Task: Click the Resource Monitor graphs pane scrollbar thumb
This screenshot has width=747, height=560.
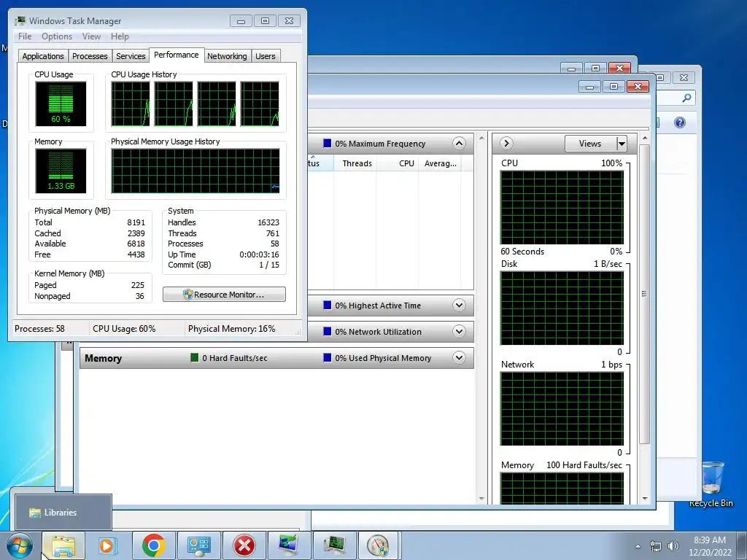Action: (x=645, y=295)
